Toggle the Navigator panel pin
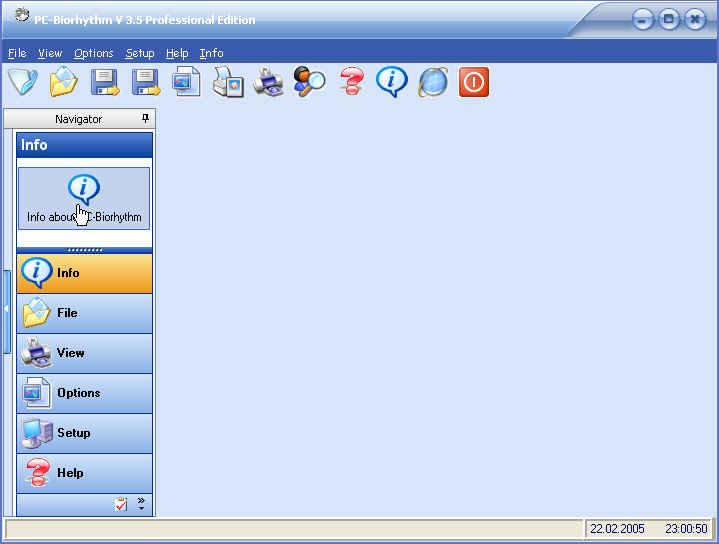The width and height of the screenshot is (719, 544). click(x=145, y=119)
